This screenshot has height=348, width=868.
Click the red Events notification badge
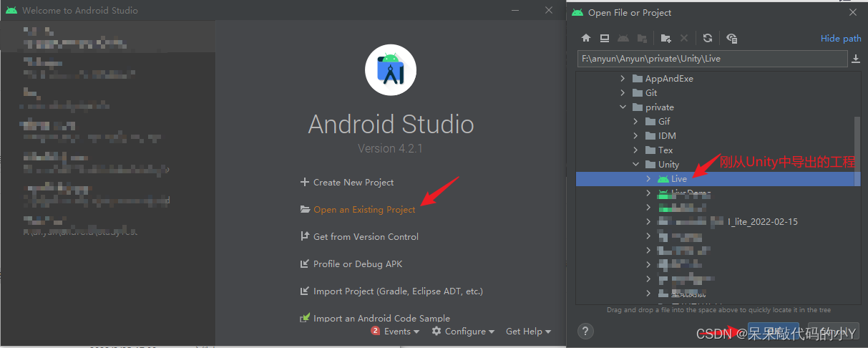coord(376,331)
